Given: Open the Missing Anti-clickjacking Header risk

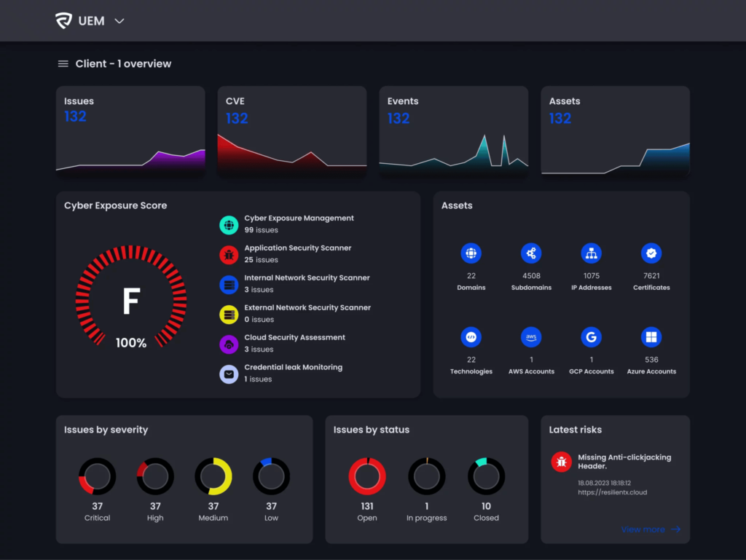Looking at the screenshot, I should click(x=624, y=462).
